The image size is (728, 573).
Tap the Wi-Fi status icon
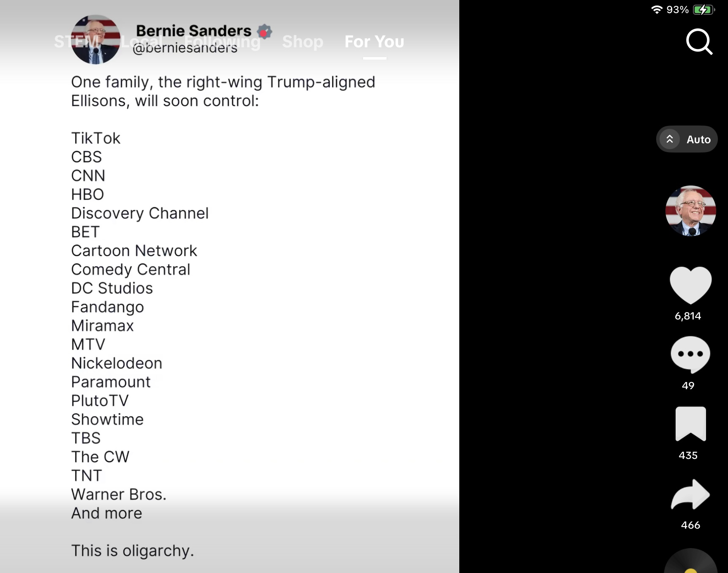[x=657, y=10]
